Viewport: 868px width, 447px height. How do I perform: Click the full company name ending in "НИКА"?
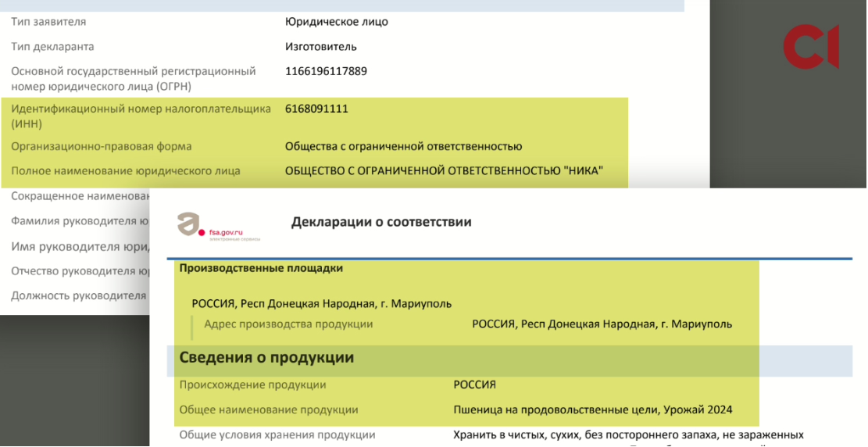[x=444, y=171]
